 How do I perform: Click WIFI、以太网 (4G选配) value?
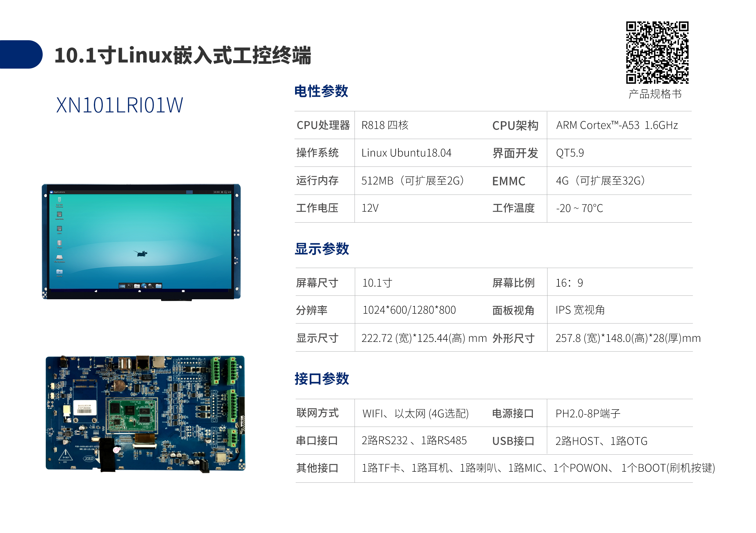coord(415,414)
